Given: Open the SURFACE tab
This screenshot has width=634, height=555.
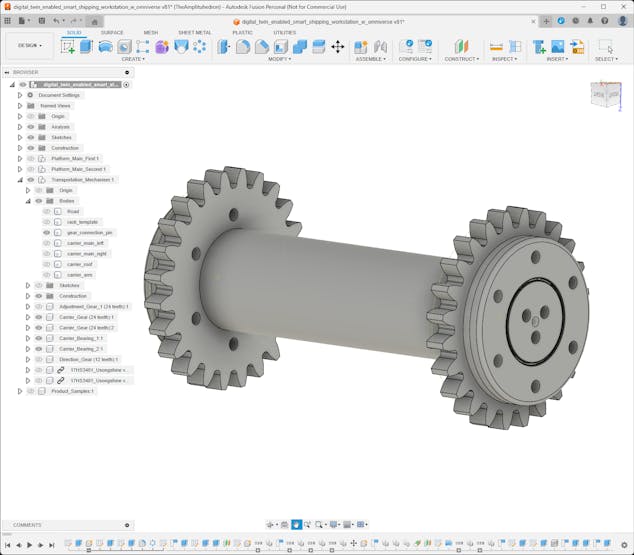Looking at the screenshot, I should coord(112,32).
